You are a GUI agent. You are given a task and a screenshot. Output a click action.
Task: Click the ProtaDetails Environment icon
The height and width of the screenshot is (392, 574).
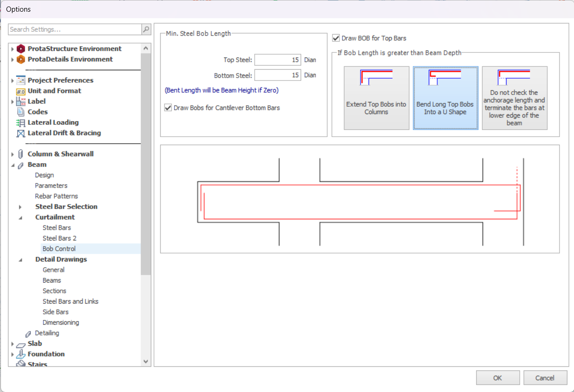(x=21, y=59)
